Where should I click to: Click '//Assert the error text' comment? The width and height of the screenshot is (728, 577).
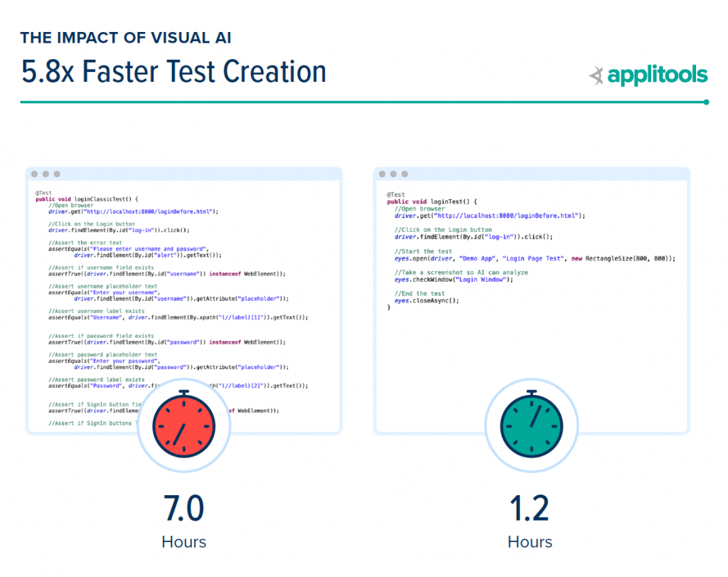80,243
